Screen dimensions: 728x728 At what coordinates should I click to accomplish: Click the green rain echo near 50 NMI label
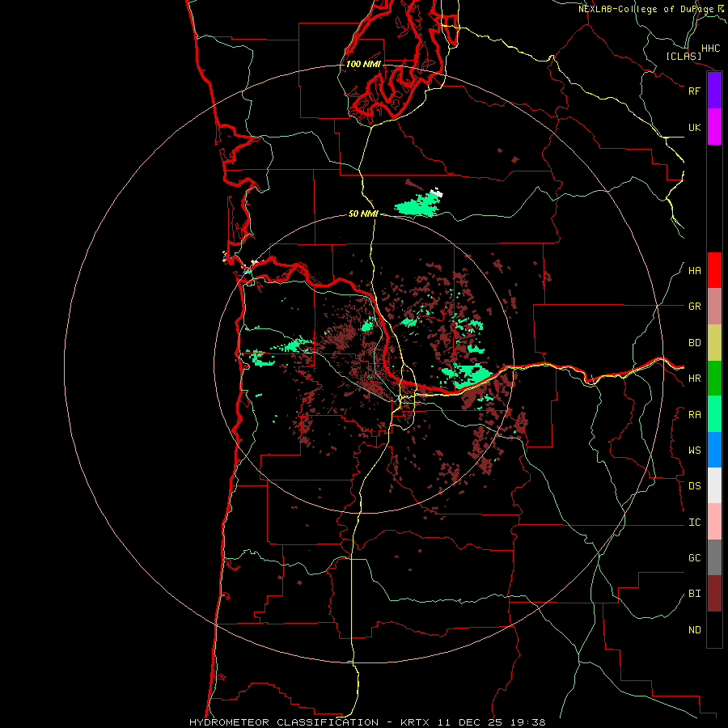tap(417, 205)
